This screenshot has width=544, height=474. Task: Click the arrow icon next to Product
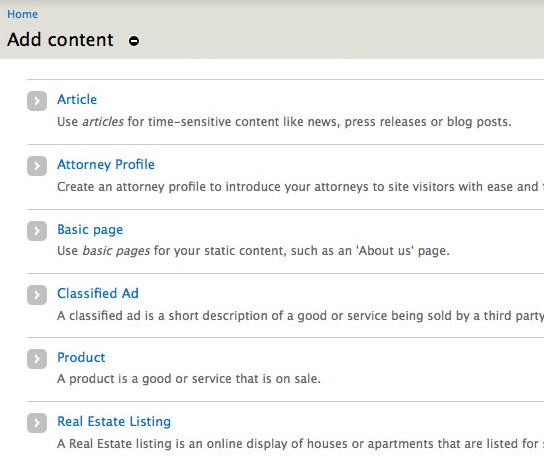point(37,359)
